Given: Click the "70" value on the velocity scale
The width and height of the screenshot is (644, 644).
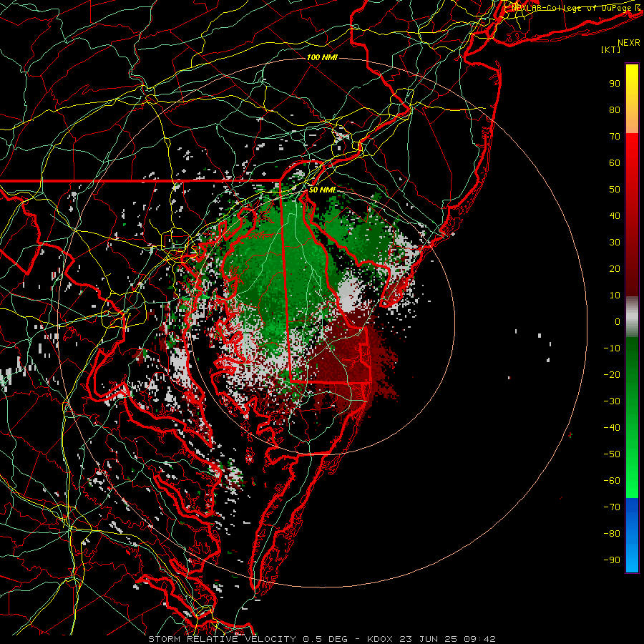Looking at the screenshot, I should (615, 137).
